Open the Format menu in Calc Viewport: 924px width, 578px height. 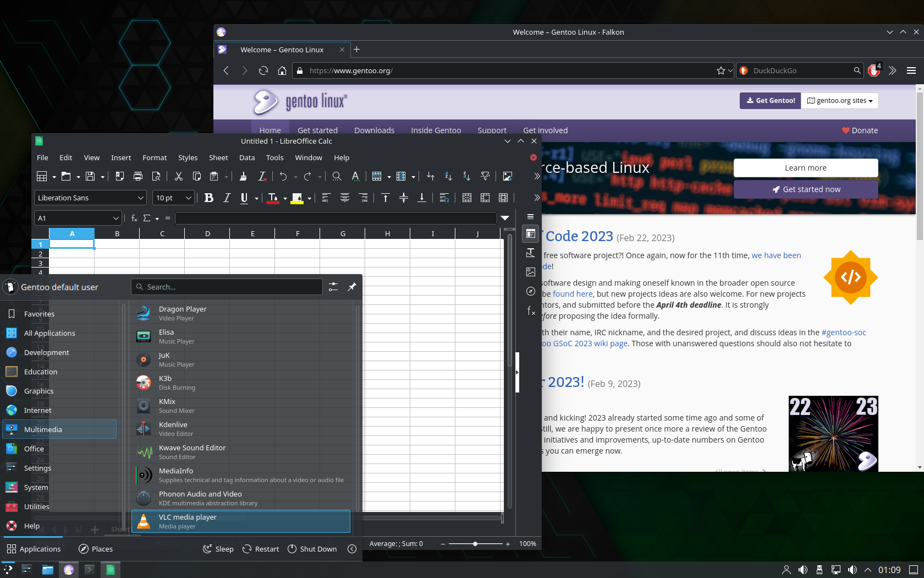coord(155,157)
